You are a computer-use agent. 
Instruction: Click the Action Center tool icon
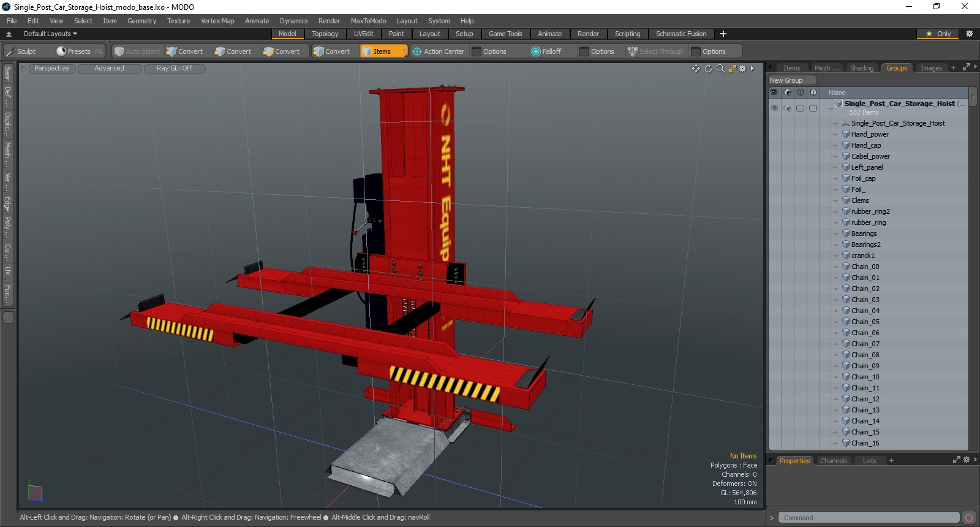pyautogui.click(x=417, y=51)
